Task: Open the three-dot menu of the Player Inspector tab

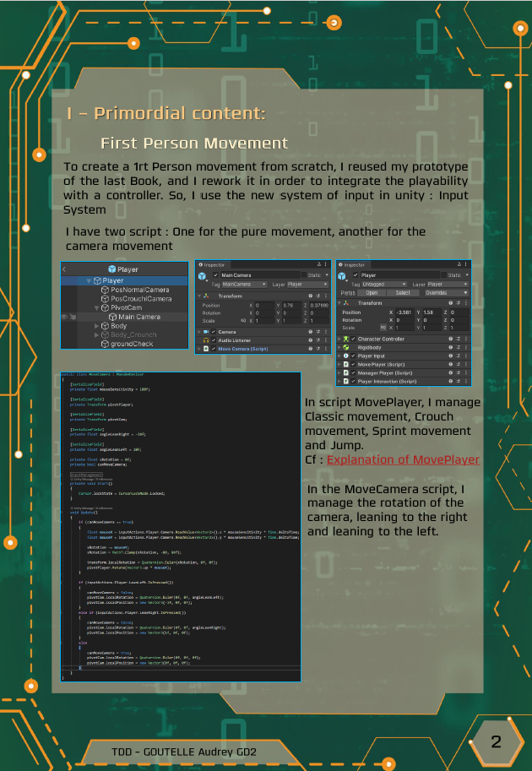Action: (x=466, y=264)
